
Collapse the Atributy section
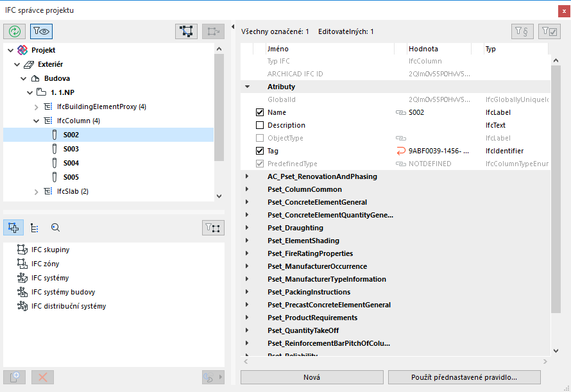click(x=247, y=87)
